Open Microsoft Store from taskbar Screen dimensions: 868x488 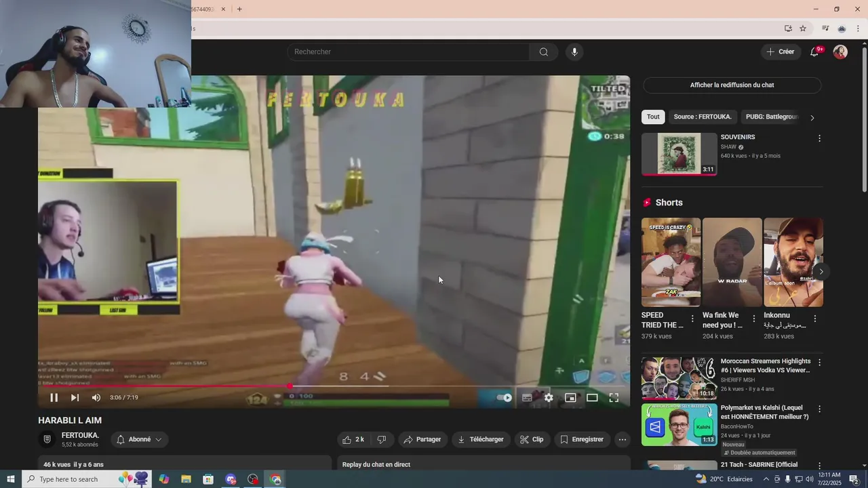tap(208, 479)
